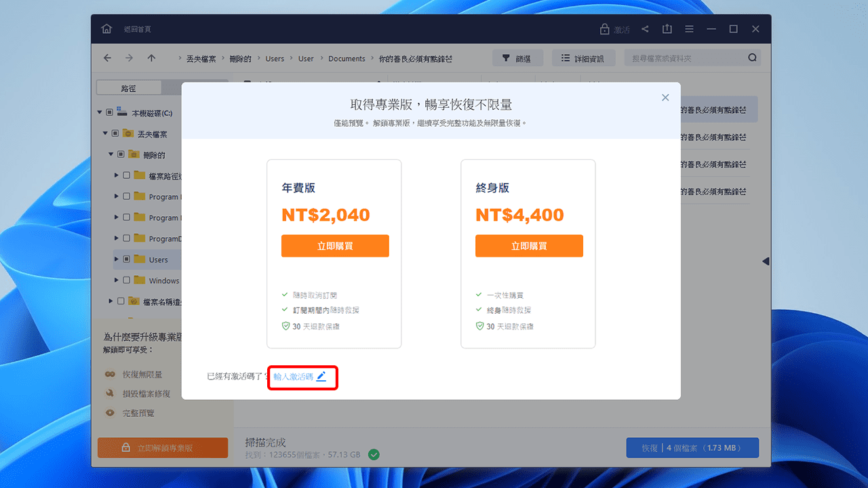
Task: Click the Export/upload icon on the title bar
Action: [x=667, y=28]
